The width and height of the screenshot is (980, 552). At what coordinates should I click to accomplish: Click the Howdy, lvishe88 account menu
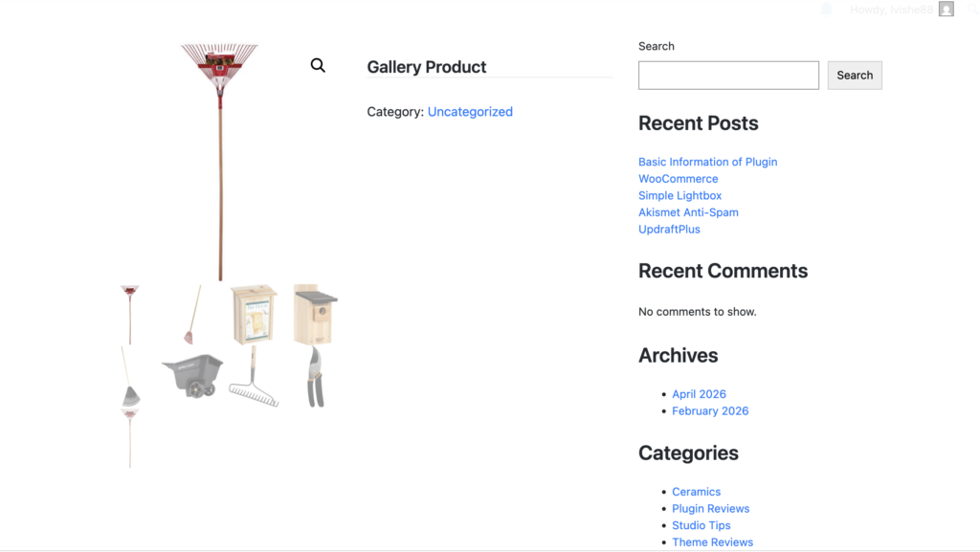891,10
